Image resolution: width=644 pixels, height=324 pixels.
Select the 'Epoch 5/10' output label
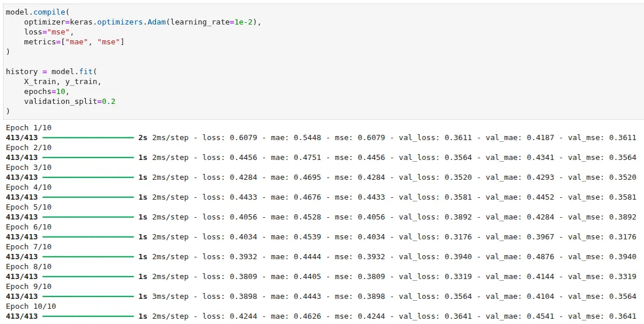tap(29, 207)
